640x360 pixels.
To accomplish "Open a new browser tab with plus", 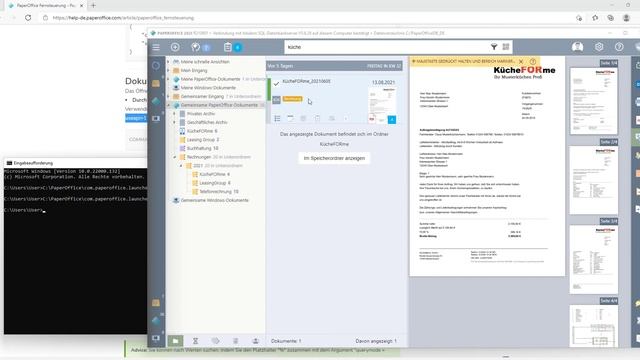I will tap(93, 5).
